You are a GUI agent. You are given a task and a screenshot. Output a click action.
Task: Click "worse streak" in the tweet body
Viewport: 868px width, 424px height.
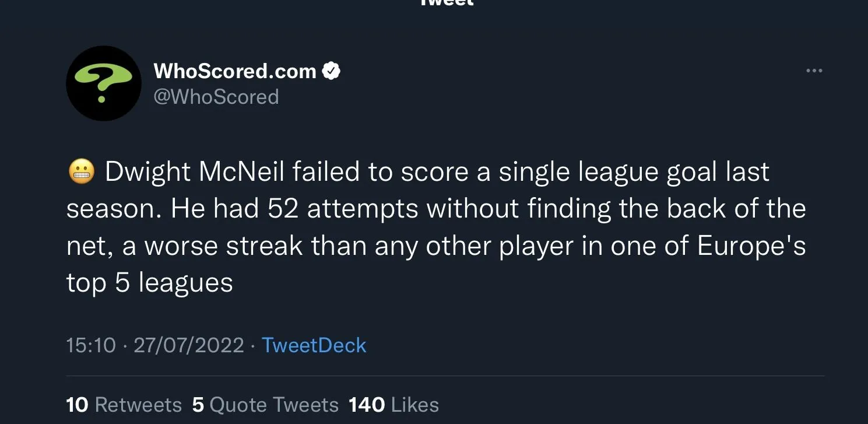tap(224, 247)
